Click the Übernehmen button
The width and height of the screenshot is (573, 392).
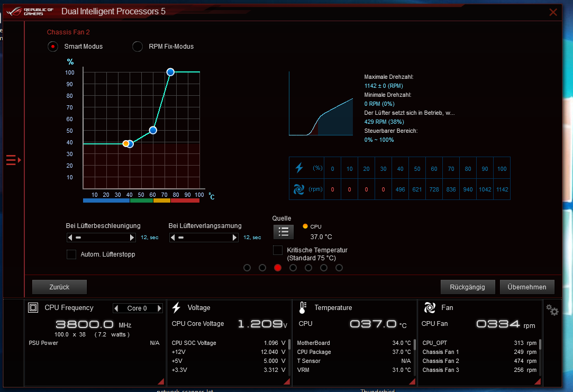[x=527, y=287]
